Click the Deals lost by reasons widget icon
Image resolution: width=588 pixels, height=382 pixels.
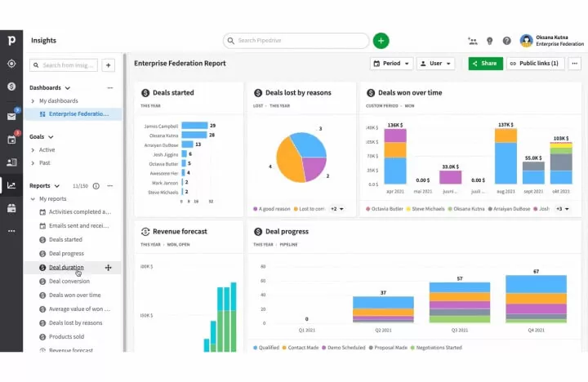258,93
